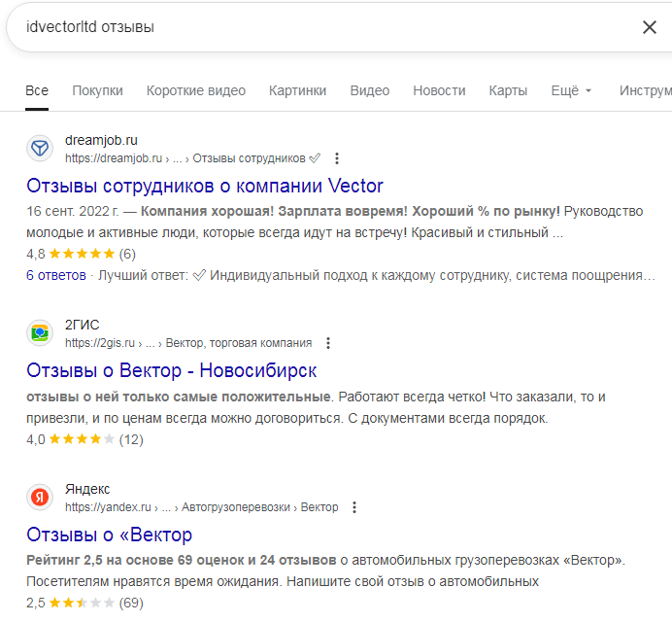The width and height of the screenshot is (672, 622).
Task: Open Отзывы о Вектор - Новосибирск result
Action: [x=171, y=370]
